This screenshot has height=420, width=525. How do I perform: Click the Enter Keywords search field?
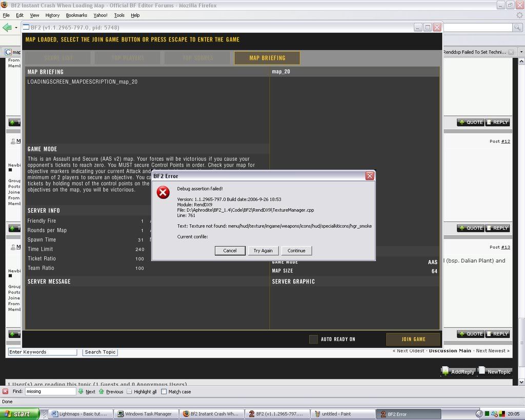click(42, 352)
